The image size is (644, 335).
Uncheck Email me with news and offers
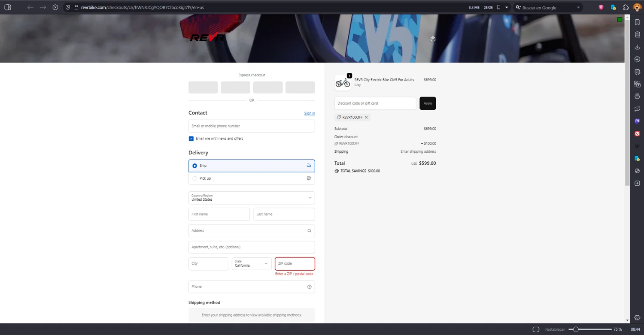191,139
